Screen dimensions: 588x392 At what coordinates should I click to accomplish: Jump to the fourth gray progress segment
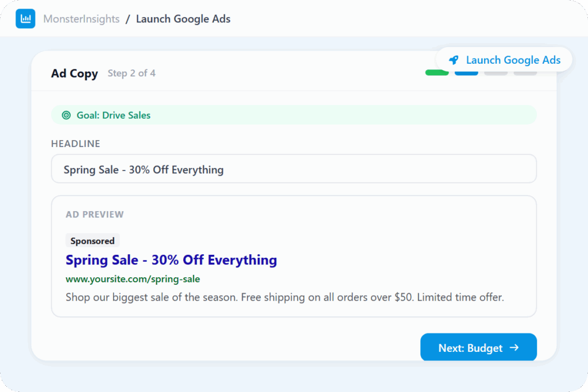pyautogui.click(x=525, y=73)
